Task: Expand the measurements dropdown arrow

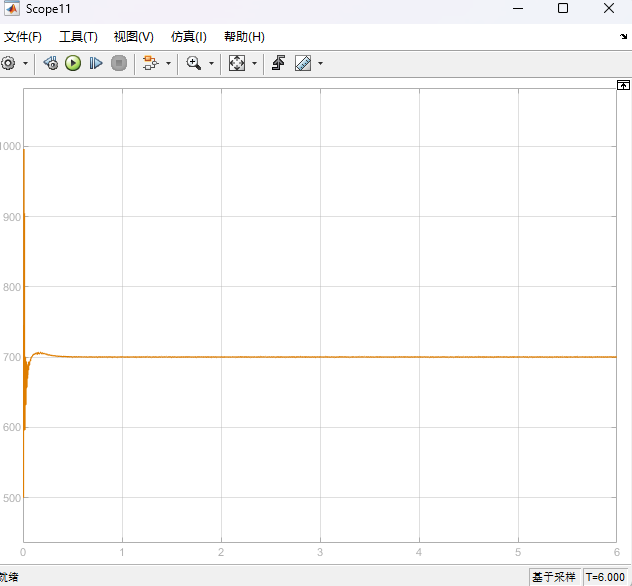Action: (320, 63)
